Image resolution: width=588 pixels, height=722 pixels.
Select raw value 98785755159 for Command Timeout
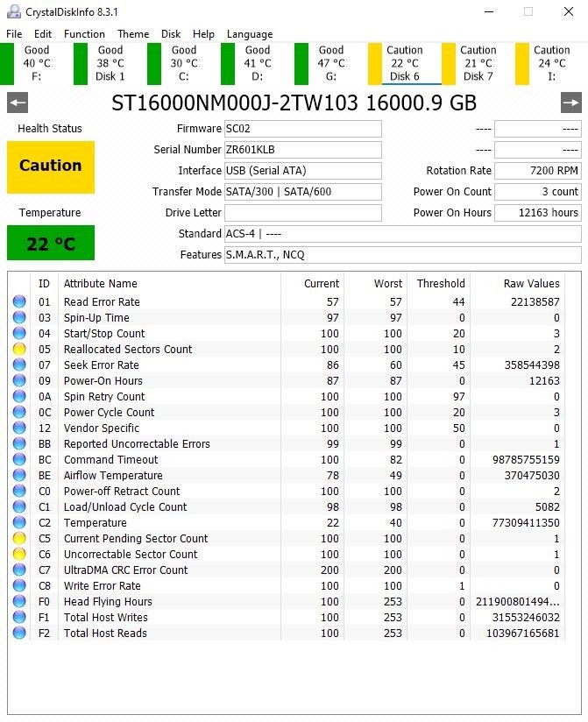point(526,459)
